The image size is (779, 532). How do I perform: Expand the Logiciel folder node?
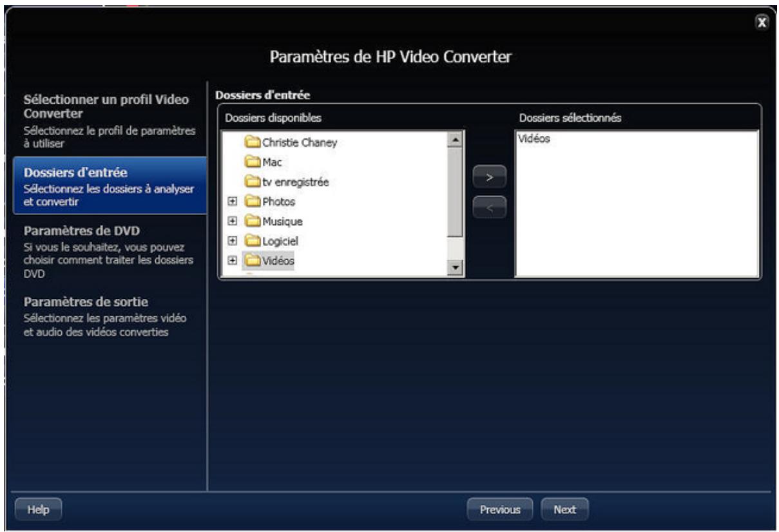[x=233, y=241]
